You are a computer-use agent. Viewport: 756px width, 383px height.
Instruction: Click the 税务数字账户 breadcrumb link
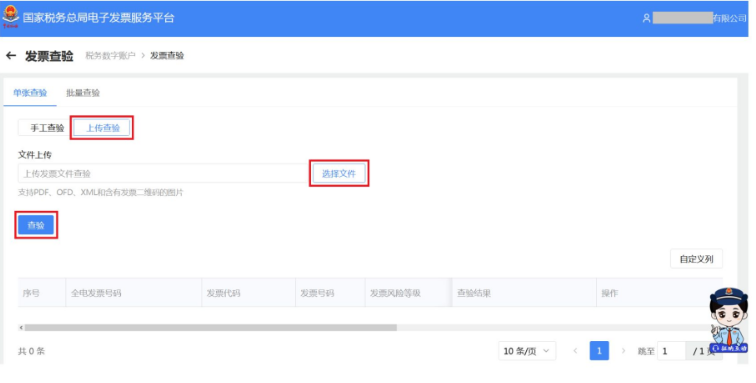[110, 56]
